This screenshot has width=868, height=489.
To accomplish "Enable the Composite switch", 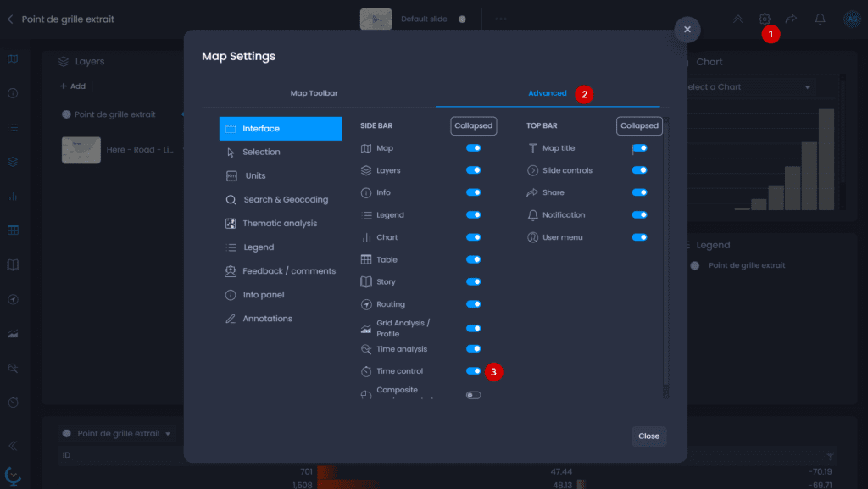I will pos(473,395).
